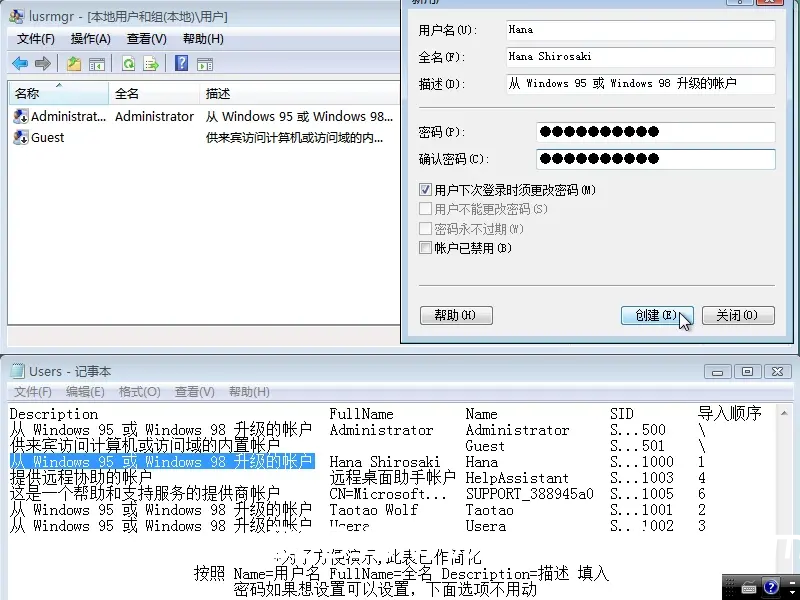Open the language bar keyboard icon
Screen dimensions: 800x600
pyautogui.click(x=748, y=587)
